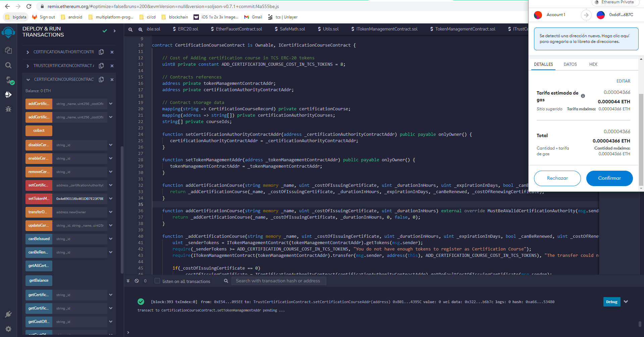
Task: Switch to the EtherFaucetContract.sol tab
Action: click(x=236, y=29)
